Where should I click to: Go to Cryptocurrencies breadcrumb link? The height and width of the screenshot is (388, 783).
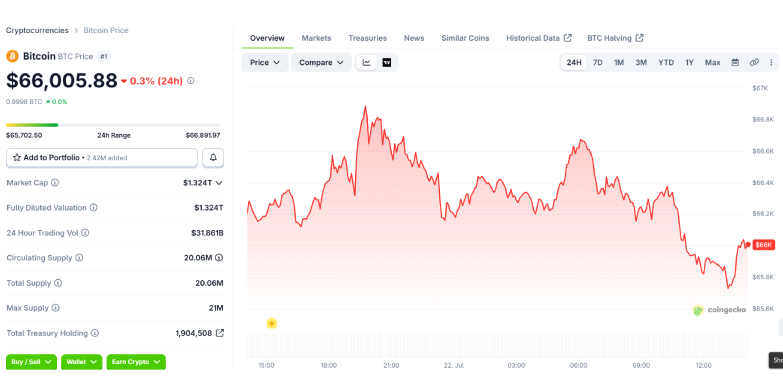[x=37, y=30]
